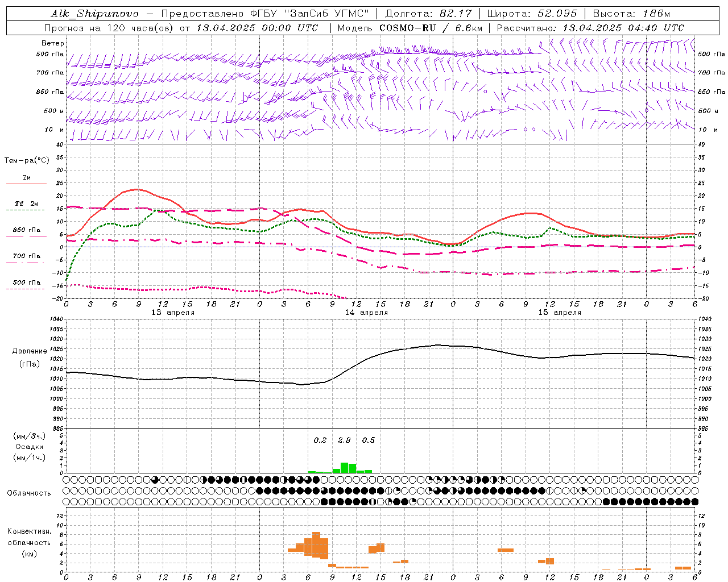Click the (мм/3ч.) precipitation unit label
Screen dimensions: 728x582
click(30, 436)
